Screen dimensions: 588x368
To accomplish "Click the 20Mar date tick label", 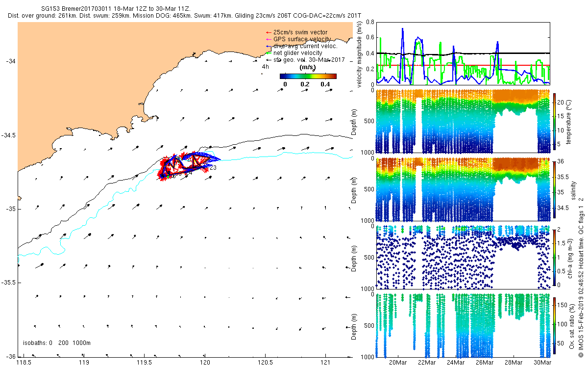I will (398, 363).
